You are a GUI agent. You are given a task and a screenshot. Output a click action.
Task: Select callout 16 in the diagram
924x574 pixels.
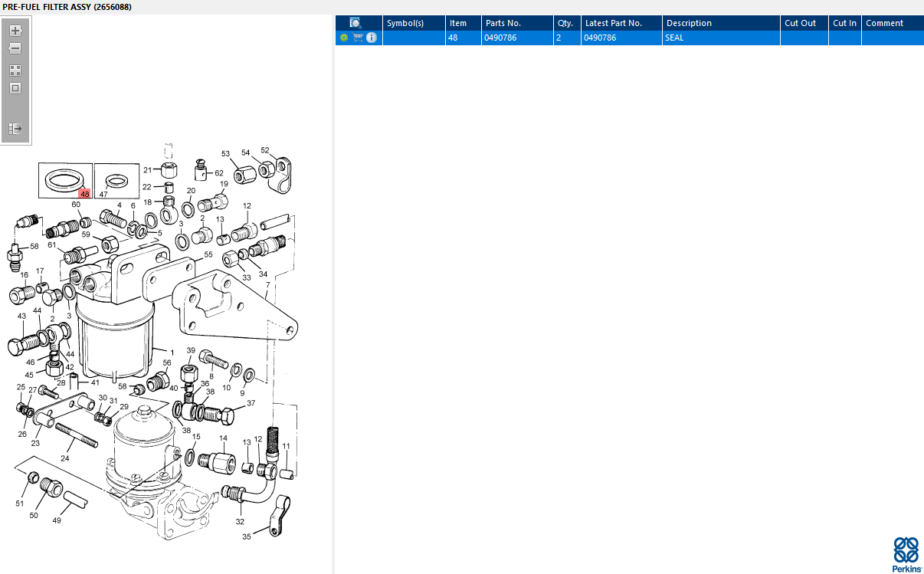(25, 275)
